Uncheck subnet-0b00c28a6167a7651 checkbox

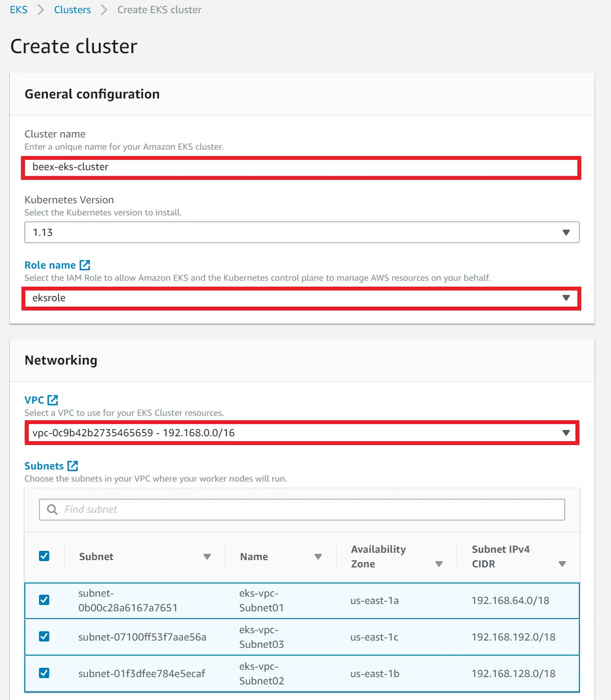pyautogui.click(x=44, y=600)
